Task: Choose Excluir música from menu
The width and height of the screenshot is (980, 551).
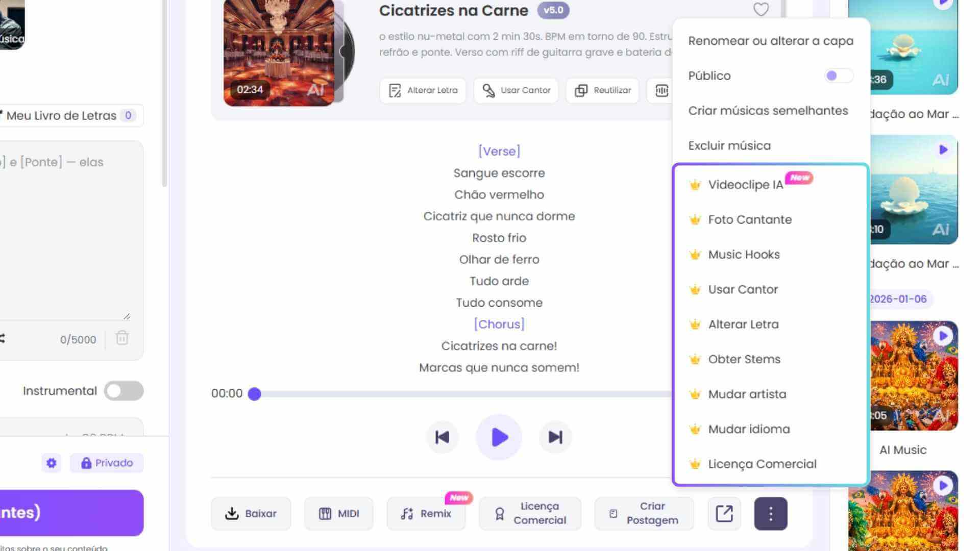Action: click(x=729, y=146)
